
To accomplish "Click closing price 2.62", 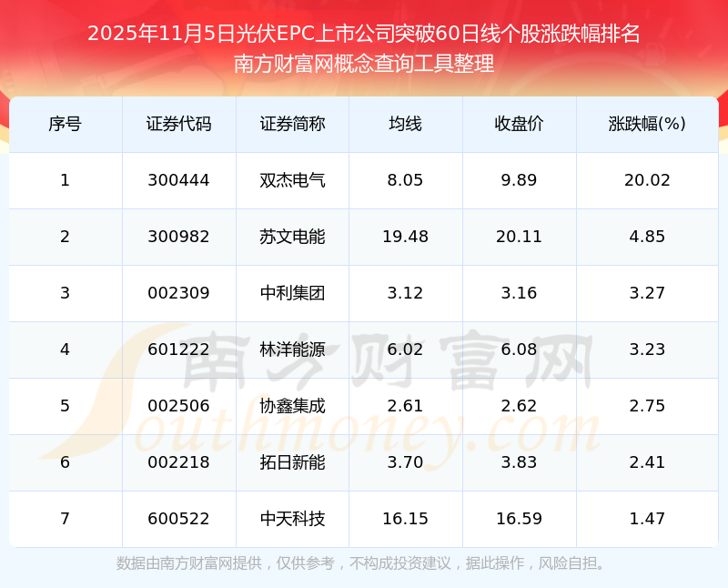I will [x=519, y=406].
